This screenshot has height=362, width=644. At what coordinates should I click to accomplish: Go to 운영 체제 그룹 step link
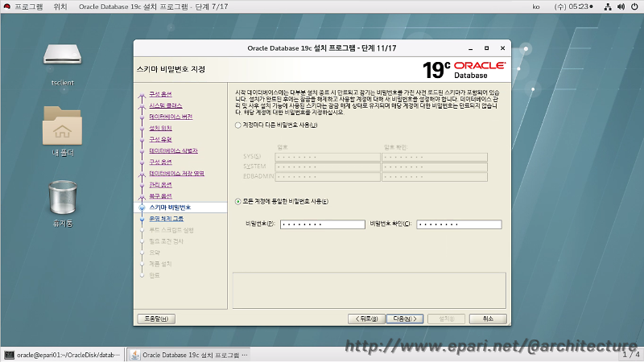(x=167, y=219)
